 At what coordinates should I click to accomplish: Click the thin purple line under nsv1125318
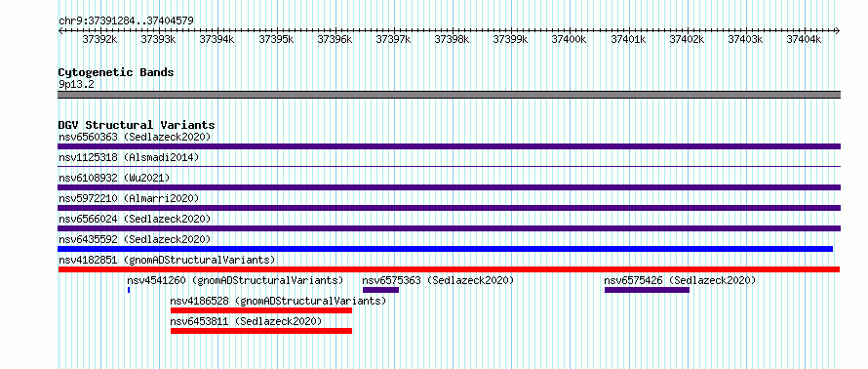click(x=449, y=166)
